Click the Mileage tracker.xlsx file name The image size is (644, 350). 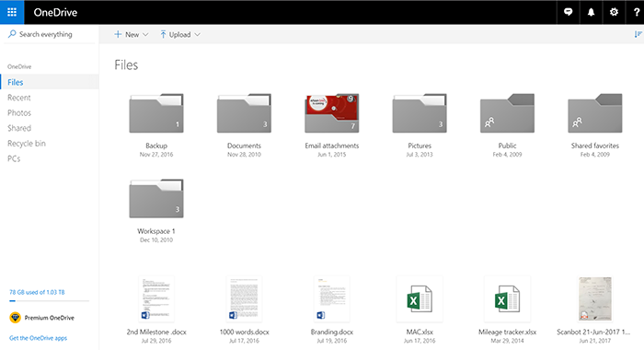[507, 332]
